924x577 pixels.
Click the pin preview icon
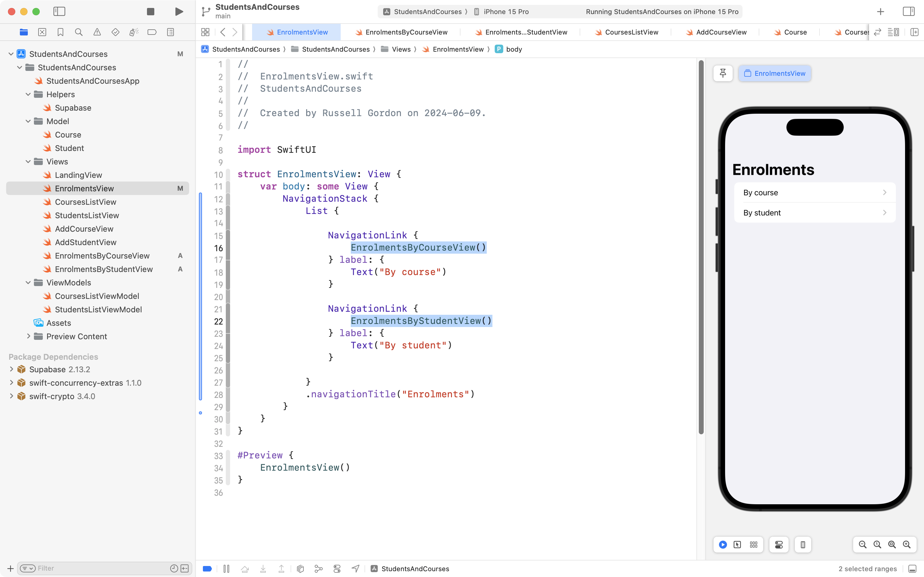723,73
